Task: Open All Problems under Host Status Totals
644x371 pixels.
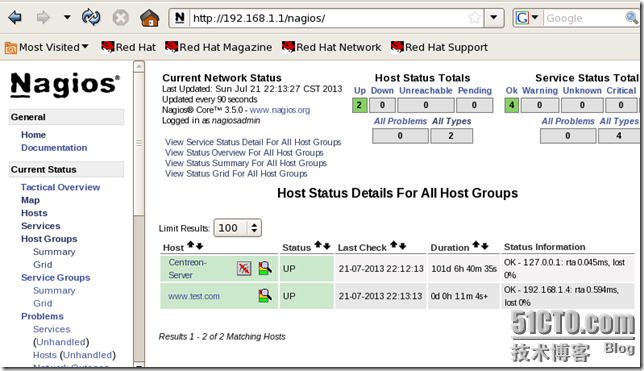Action: pos(400,121)
